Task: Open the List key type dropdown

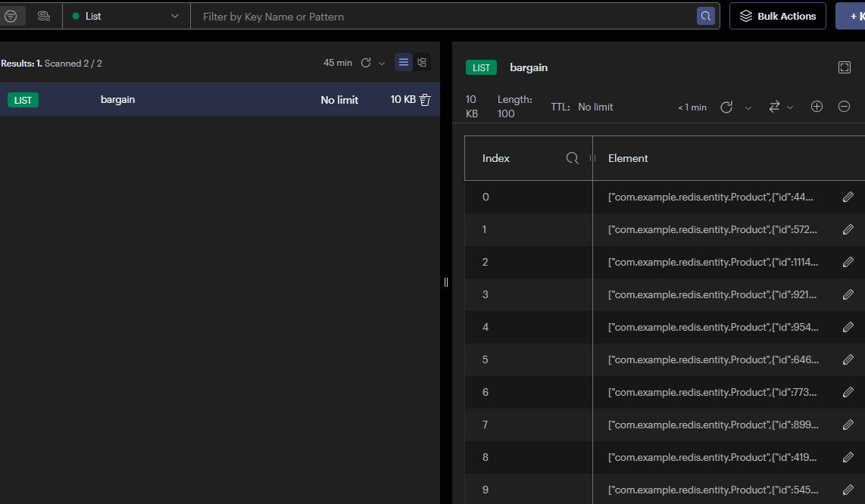Action: click(x=126, y=16)
